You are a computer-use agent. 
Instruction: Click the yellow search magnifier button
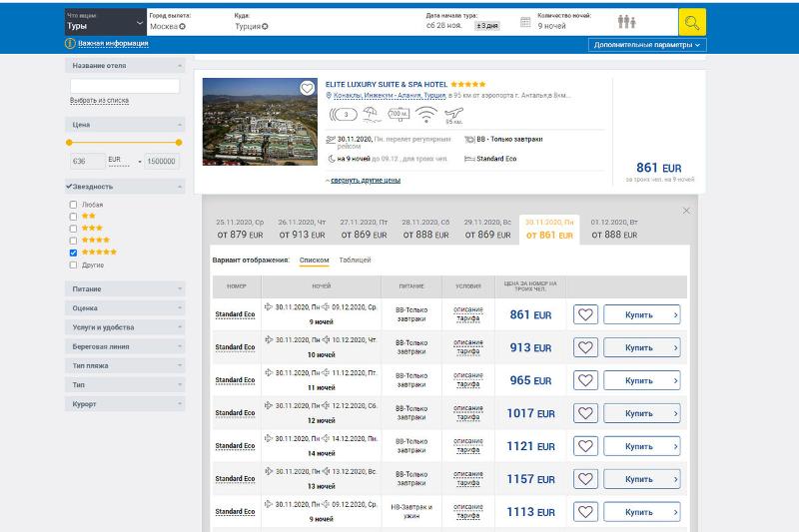692,22
